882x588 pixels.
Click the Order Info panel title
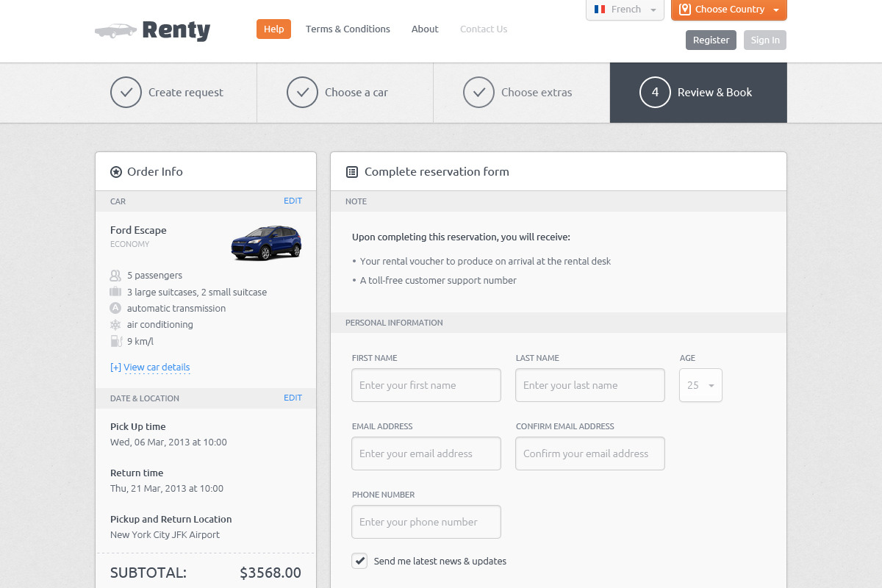pyautogui.click(x=155, y=172)
